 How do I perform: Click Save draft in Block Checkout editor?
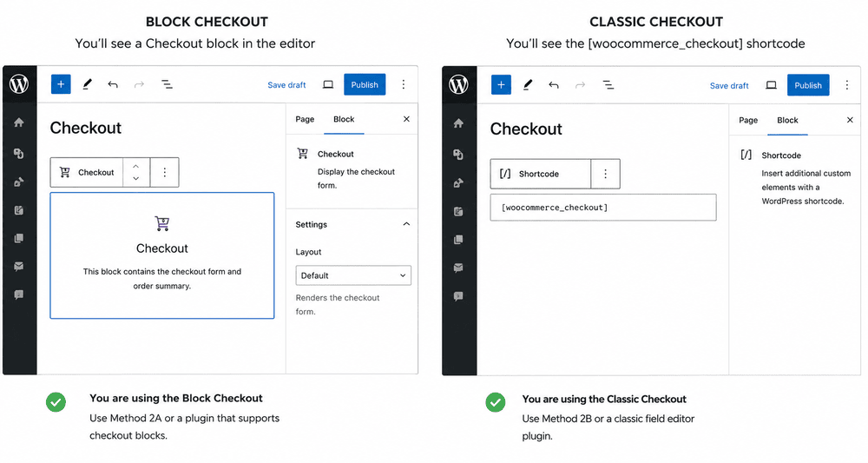(286, 85)
